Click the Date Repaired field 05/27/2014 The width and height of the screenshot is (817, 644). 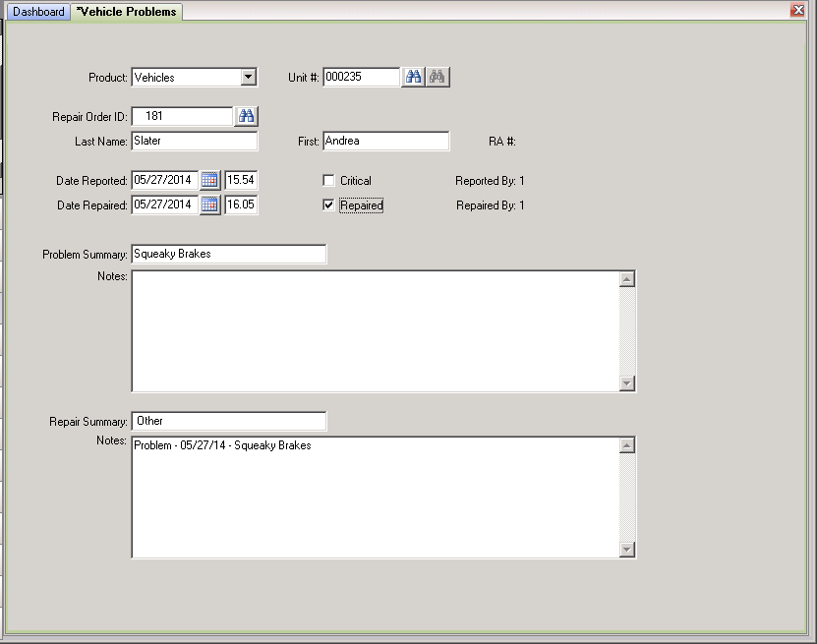point(164,205)
